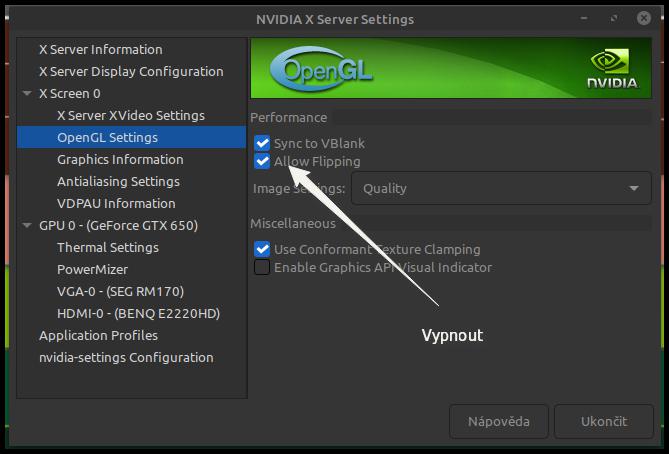Collapse the GPU 0 GeForce GTX 650 node

click(x=27, y=226)
